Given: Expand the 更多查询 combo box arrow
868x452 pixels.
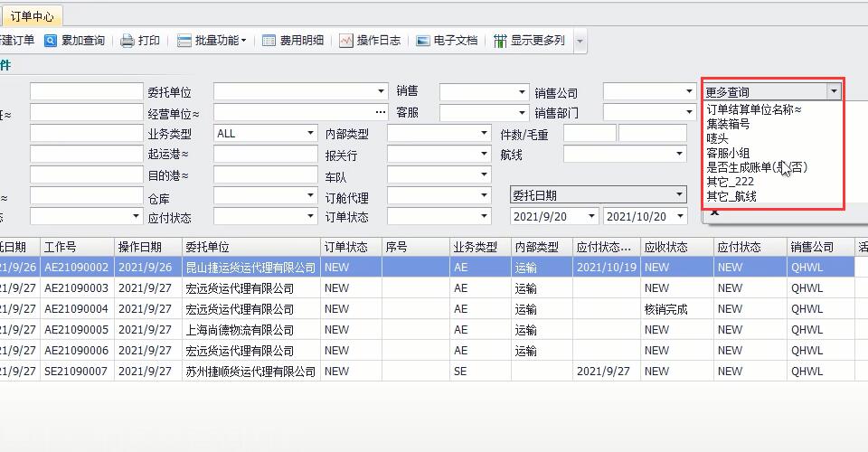Looking at the screenshot, I should [833, 91].
